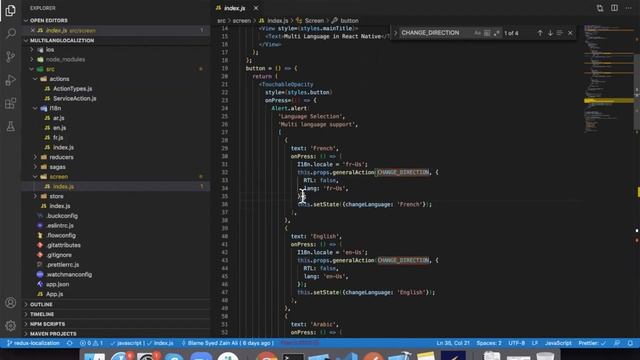Collapse the actions folder
This screenshot has width=640, height=360.
tap(59, 79)
